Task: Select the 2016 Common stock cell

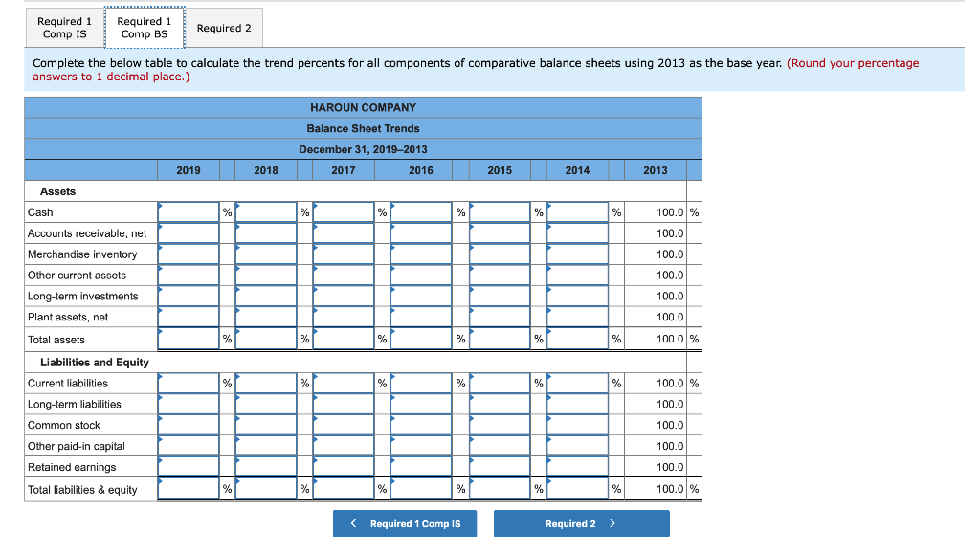Action: 421,425
